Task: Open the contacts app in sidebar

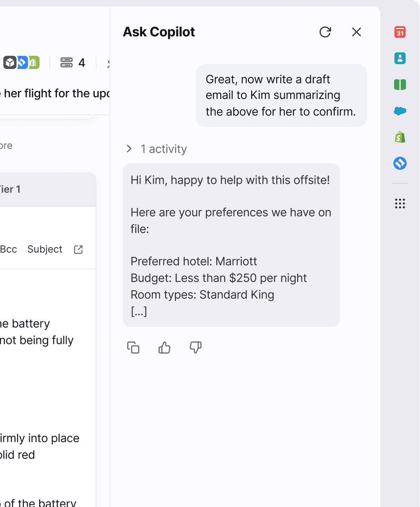Action: click(400, 58)
